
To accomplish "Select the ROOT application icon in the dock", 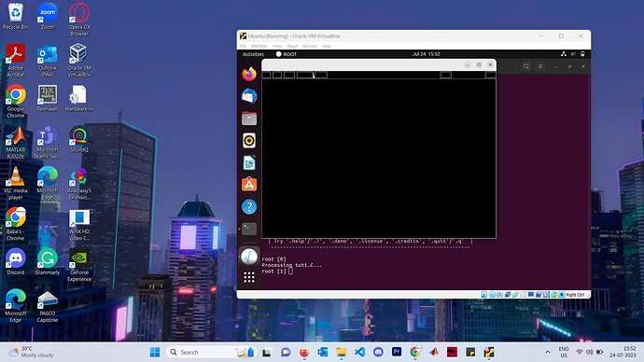I will 249,257.
